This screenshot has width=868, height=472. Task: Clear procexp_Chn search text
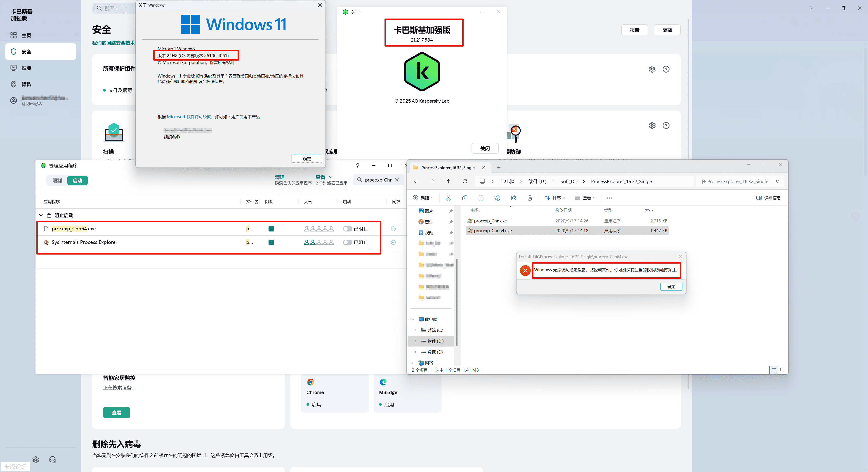coord(397,180)
